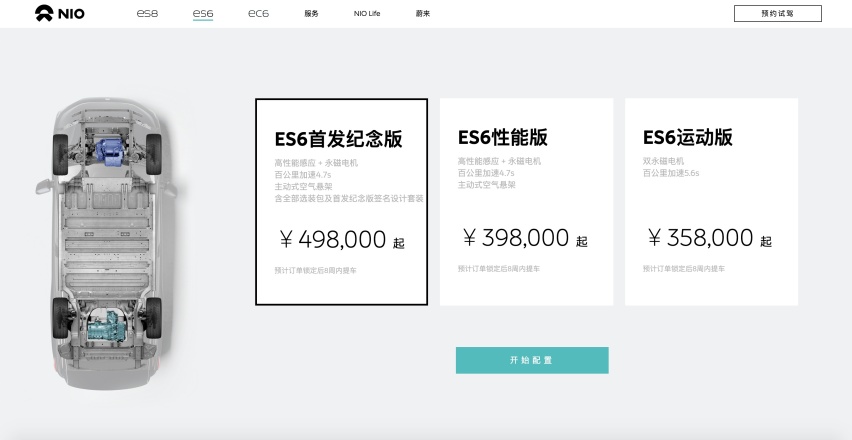Image resolution: width=852 pixels, height=440 pixels.
Task: Click the car chassis image
Action: pos(108,243)
